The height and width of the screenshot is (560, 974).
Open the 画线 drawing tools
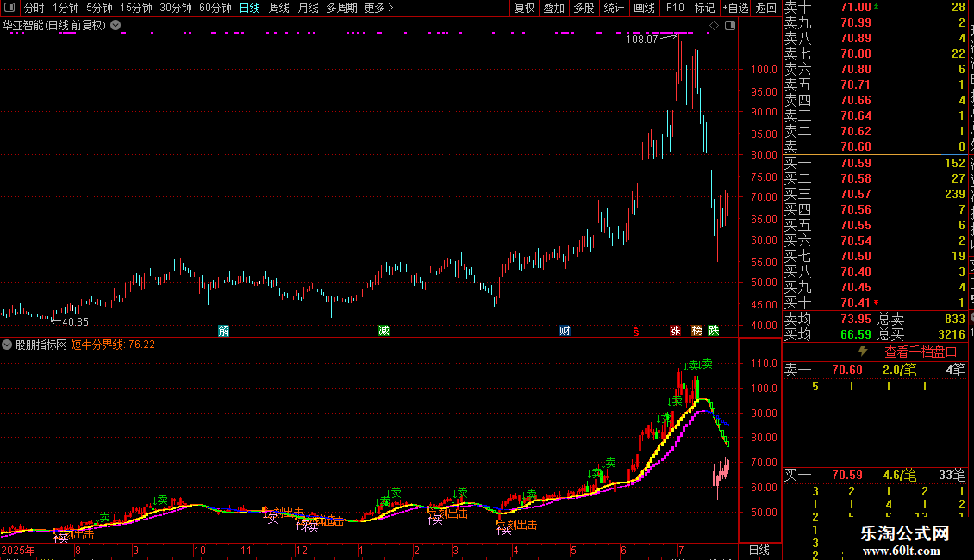click(x=644, y=8)
